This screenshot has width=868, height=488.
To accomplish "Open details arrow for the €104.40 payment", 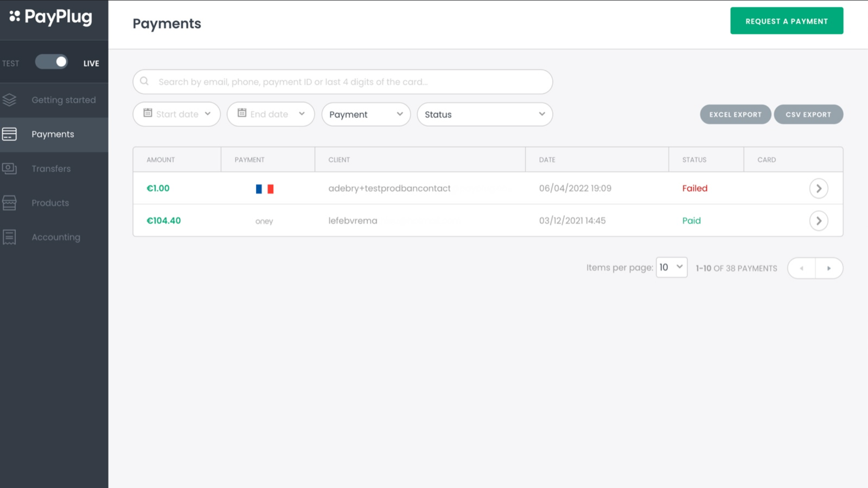I will click(x=818, y=221).
